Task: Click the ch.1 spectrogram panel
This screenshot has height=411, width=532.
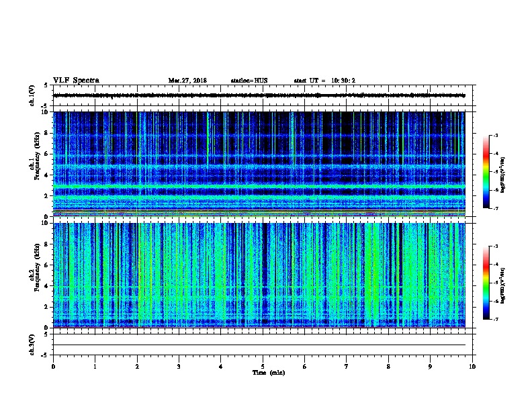Action: point(259,164)
